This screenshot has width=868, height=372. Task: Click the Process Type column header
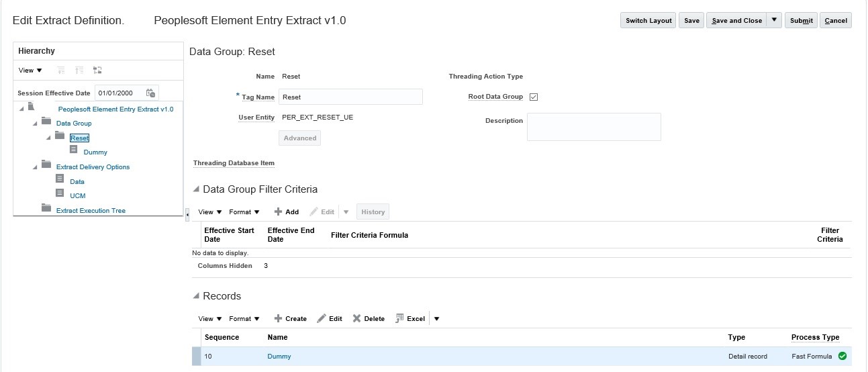click(x=815, y=337)
